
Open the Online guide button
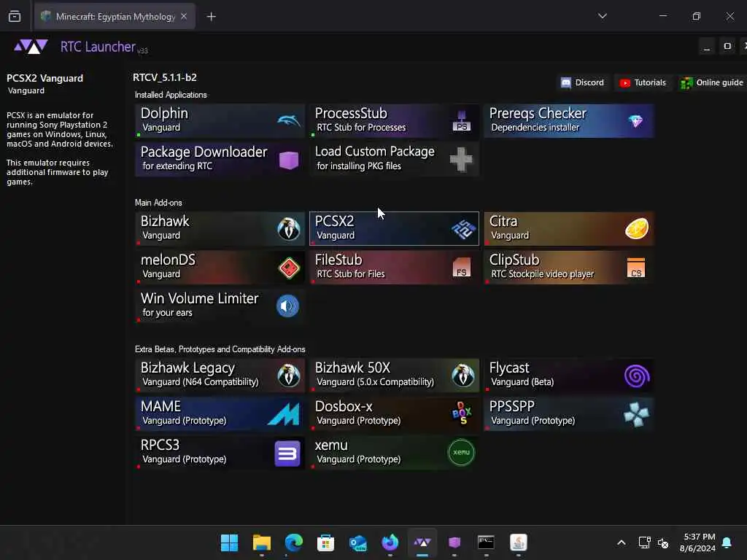click(712, 83)
